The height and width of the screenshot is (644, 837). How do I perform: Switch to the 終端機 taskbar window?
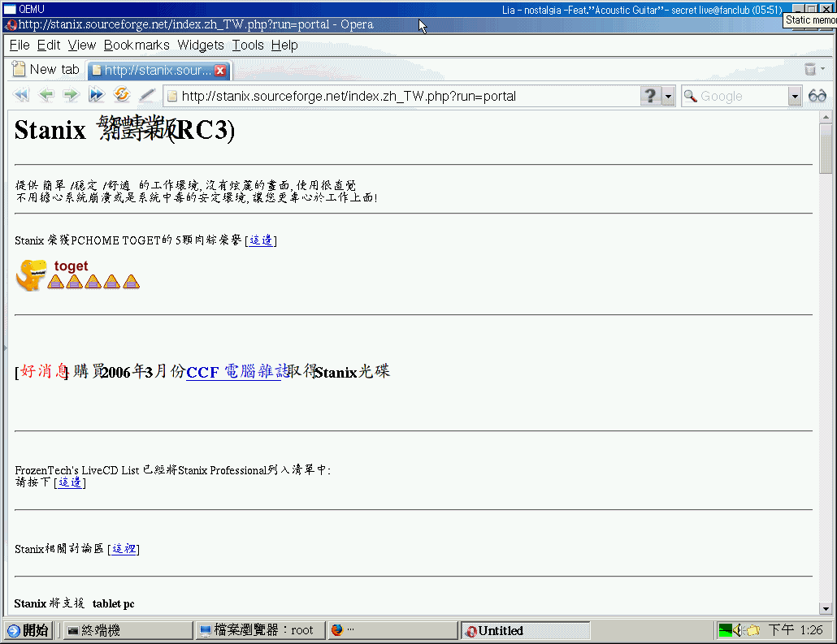(128, 630)
